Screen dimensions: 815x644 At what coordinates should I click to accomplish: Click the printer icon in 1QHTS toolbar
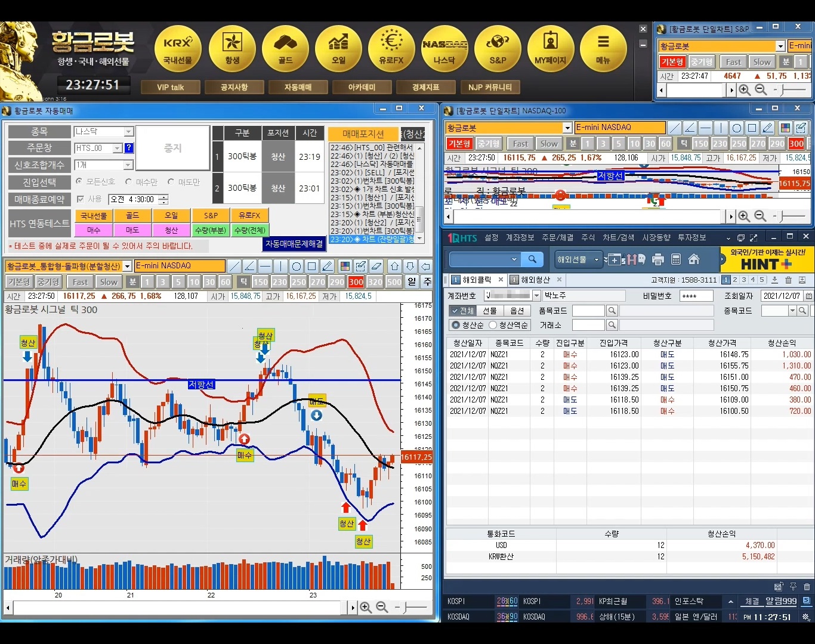point(658,259)
